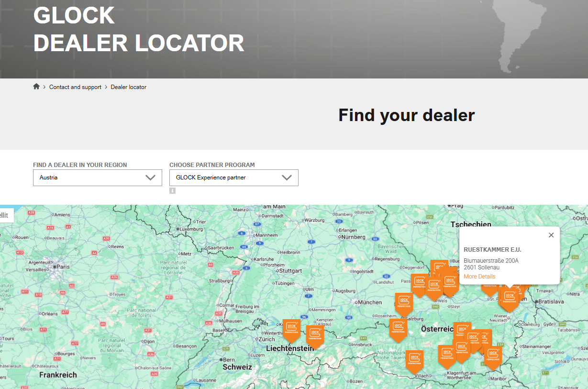Click the Paris label on the map
The height and width of the screenshot is (389, 588).
point(62,267)
